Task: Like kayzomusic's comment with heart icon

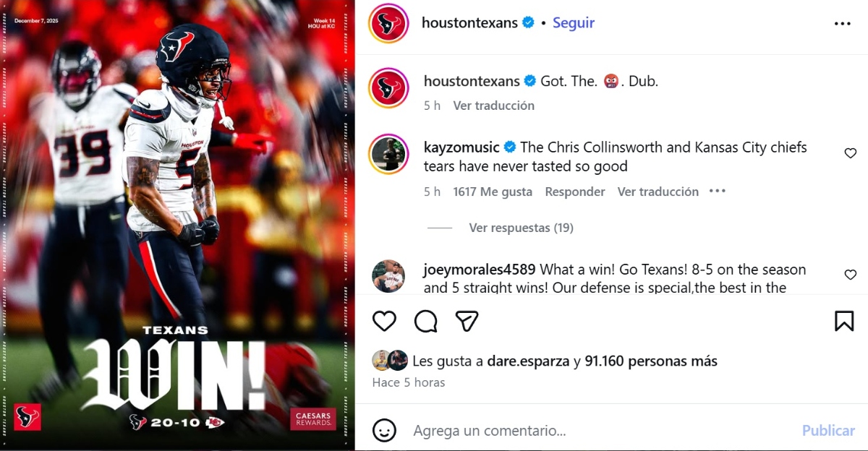Action: point(851,153)
